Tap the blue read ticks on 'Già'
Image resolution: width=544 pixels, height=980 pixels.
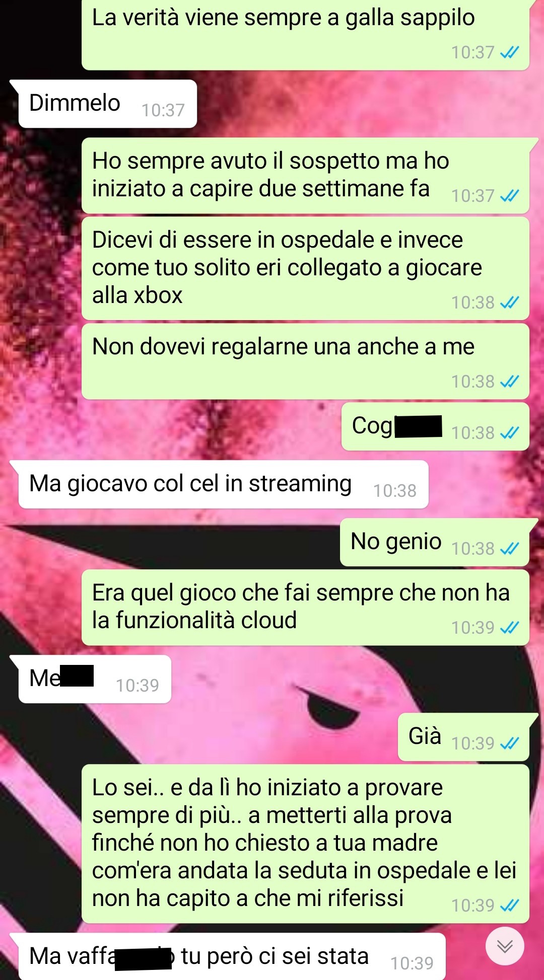[x=509, y=743]
